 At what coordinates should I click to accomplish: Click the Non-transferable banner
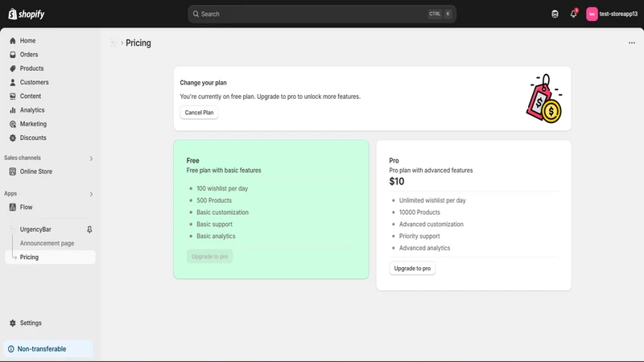click(48, 349)
